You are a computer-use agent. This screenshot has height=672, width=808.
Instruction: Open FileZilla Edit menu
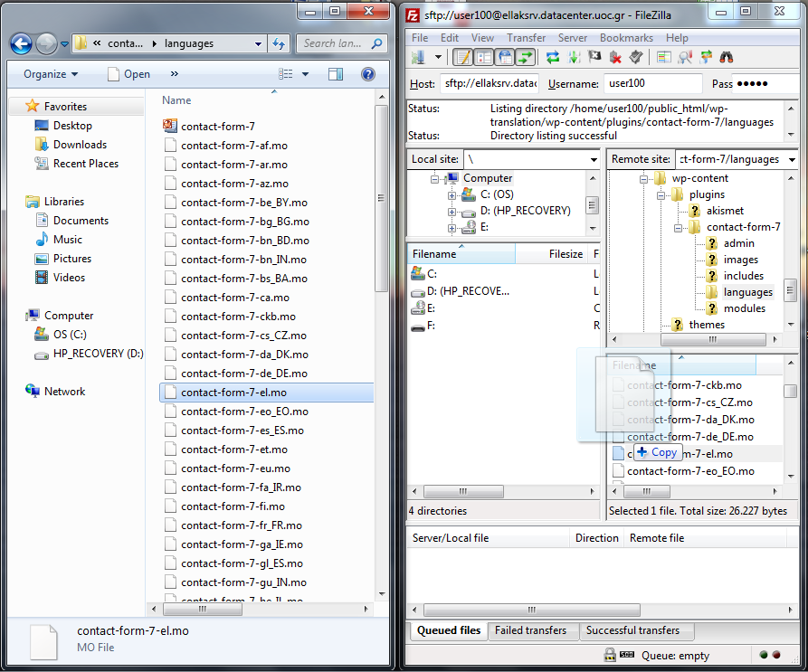(450, 38)
